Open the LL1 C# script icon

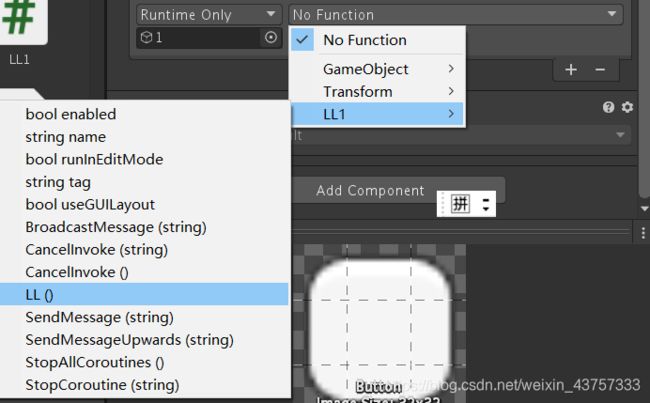[22, 20]
